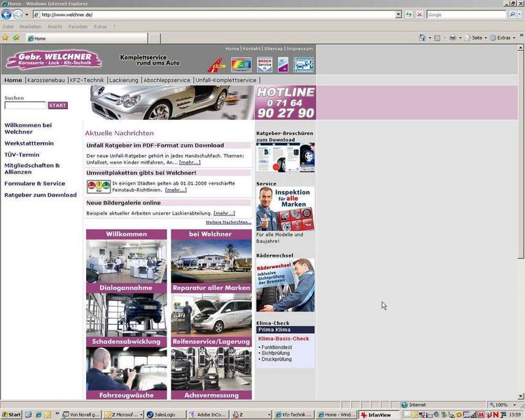
Task: Open Mitgliedschaften & Allianzen sidebar link
Action: click(32, 169)
